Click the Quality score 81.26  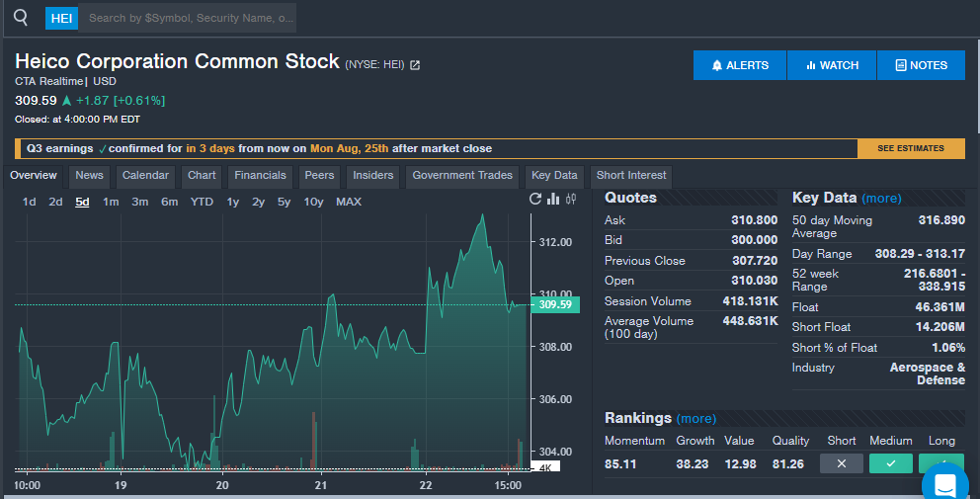click(x=787, y=464)
